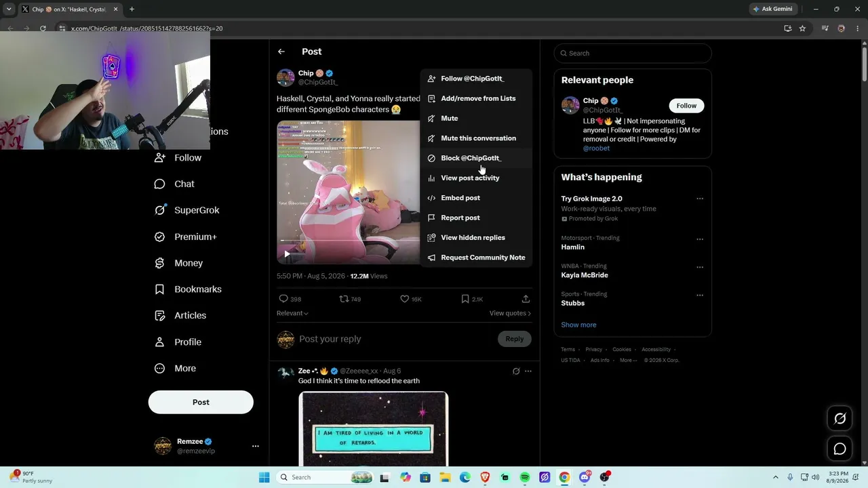Expand the footer More menu
The width and height of the screenshot is (868, 488).
[628, 361]
